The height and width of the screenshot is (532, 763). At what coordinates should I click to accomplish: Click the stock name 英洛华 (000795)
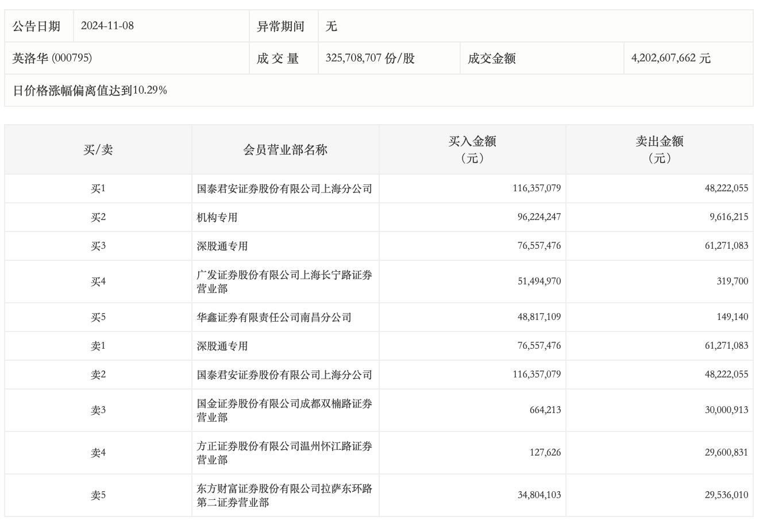tap(52, 58)
